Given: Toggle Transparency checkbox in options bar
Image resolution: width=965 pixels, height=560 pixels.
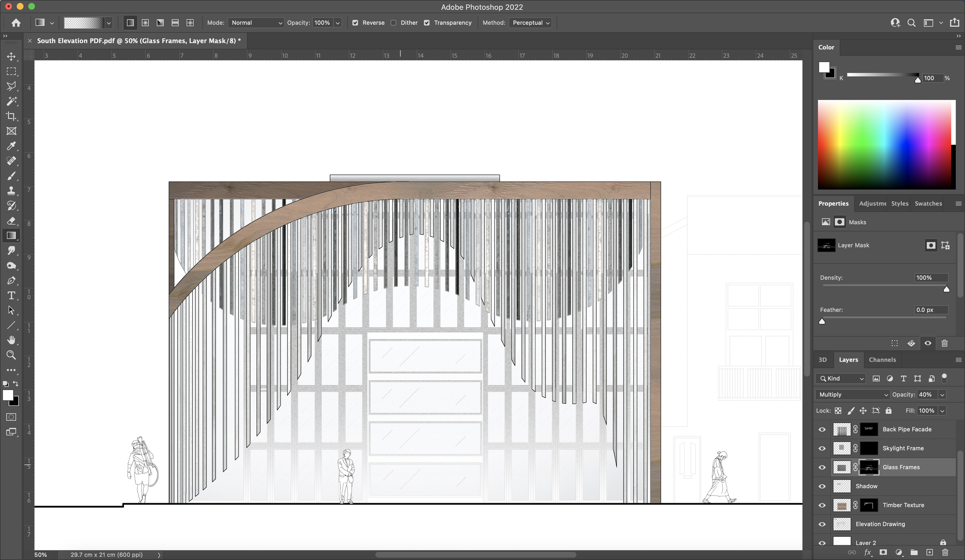Looking at the screenshot, I should pos(427,23).
